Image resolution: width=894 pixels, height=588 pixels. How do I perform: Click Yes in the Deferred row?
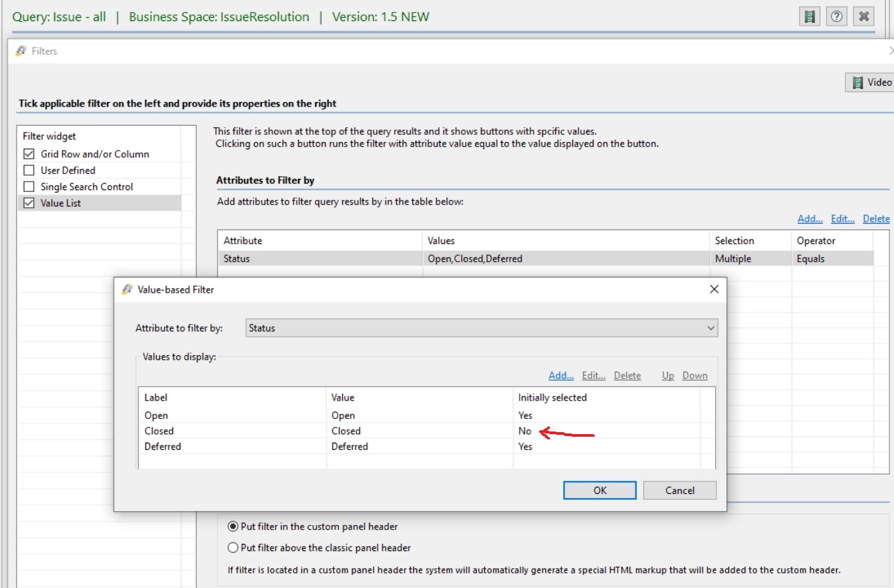[x=525, y=446]
